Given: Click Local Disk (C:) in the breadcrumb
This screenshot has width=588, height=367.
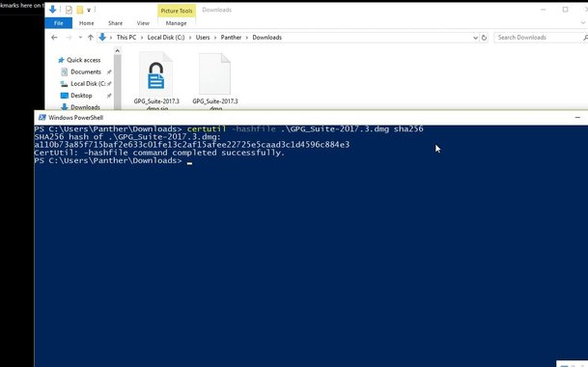Looking at the screenshot, I should pyautogui.click(x=166, y=38).
